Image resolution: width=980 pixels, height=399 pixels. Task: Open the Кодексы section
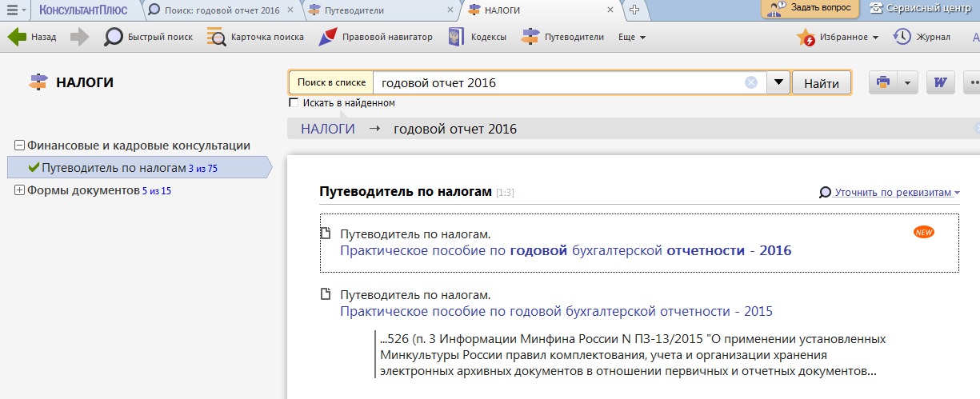(456, 37)
